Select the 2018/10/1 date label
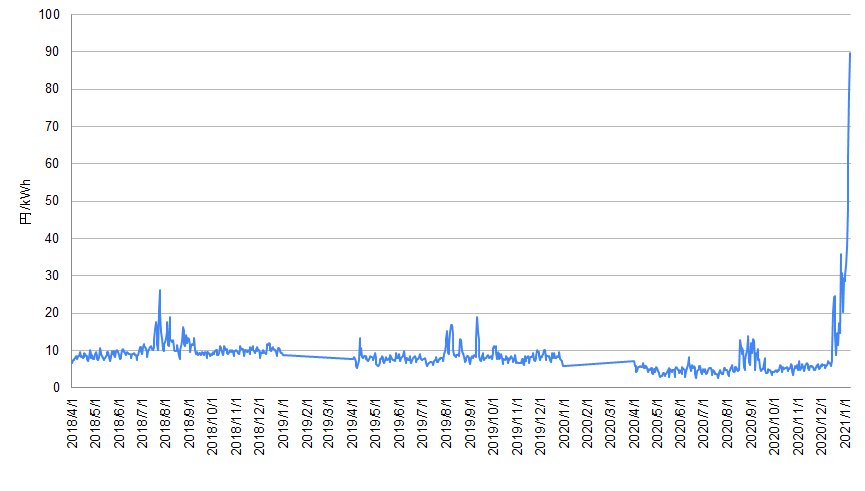Image resolution: width=865 pixels, height=491 pixels. (x=212, y=426)
